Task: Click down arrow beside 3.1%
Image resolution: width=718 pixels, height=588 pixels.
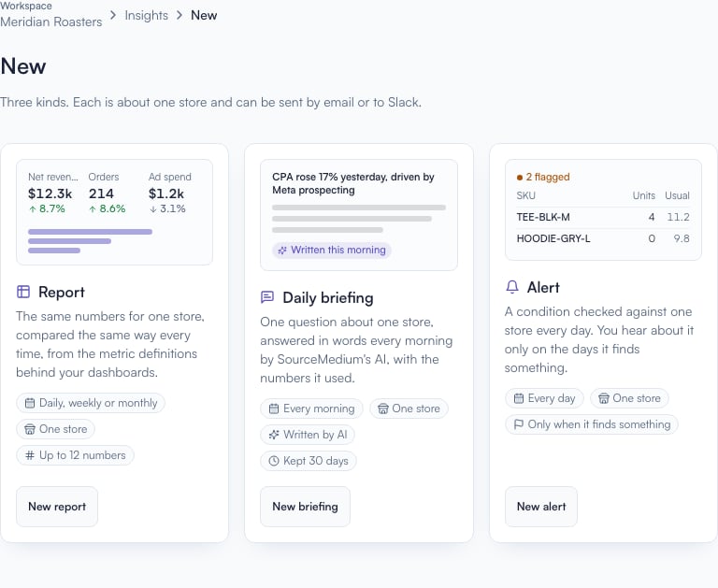Action: pos(153,209)
